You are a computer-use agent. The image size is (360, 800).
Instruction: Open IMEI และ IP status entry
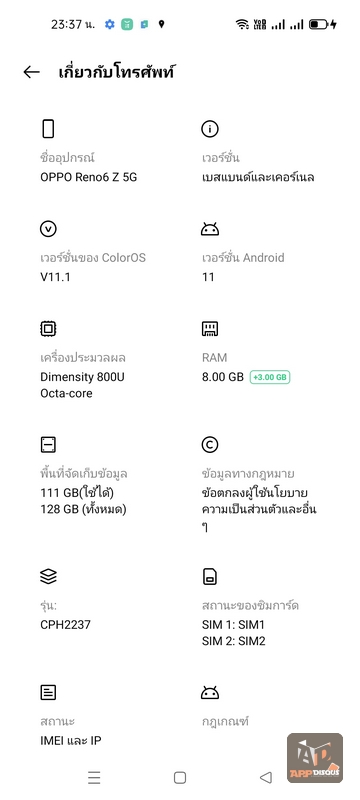pos(71,740)
